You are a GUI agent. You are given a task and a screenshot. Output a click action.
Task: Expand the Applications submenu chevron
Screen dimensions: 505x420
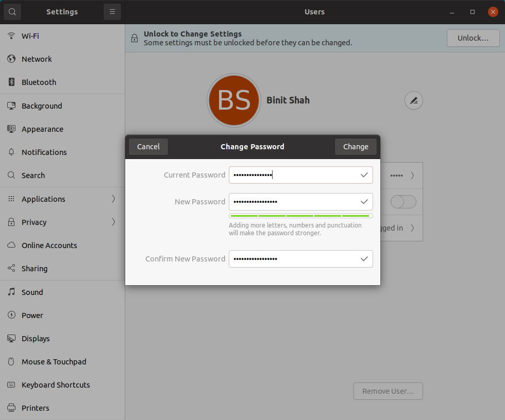tap(113, 199)
